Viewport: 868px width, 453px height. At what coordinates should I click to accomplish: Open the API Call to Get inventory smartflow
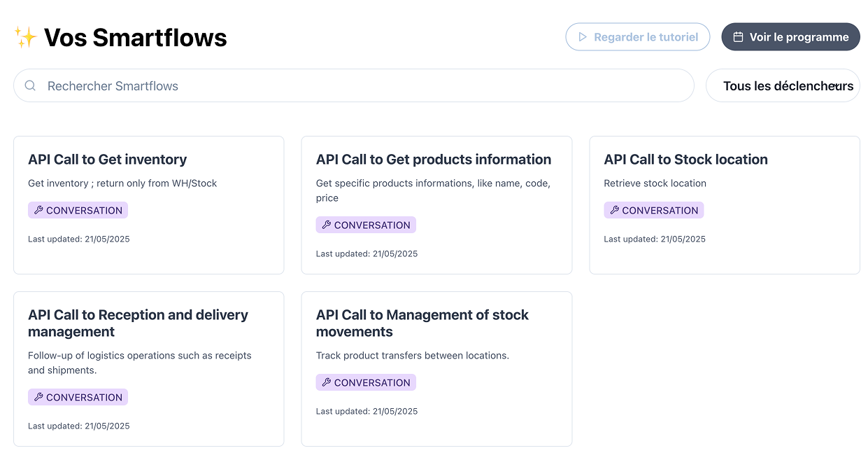pyautogui.click(x=148, y=204)
